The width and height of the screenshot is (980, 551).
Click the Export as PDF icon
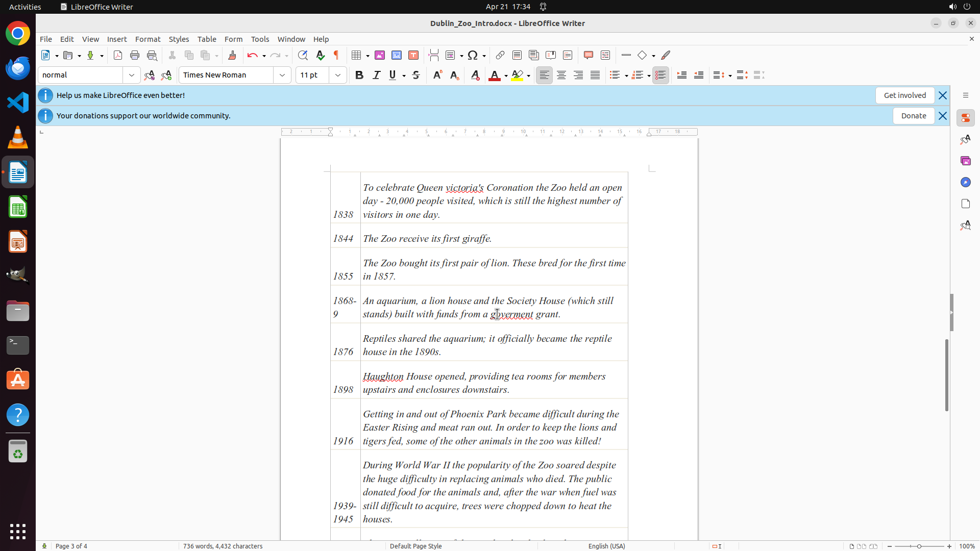(118, 55)
